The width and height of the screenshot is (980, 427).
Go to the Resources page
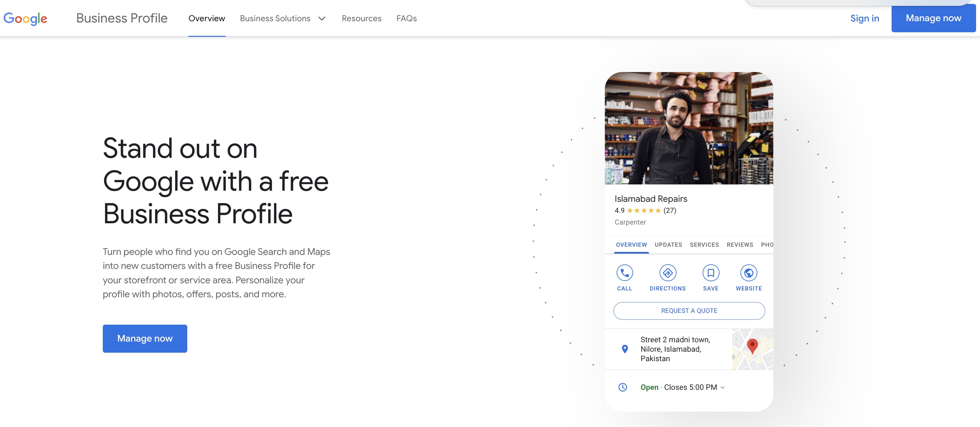pyautogui.click(x=361, y=18)
